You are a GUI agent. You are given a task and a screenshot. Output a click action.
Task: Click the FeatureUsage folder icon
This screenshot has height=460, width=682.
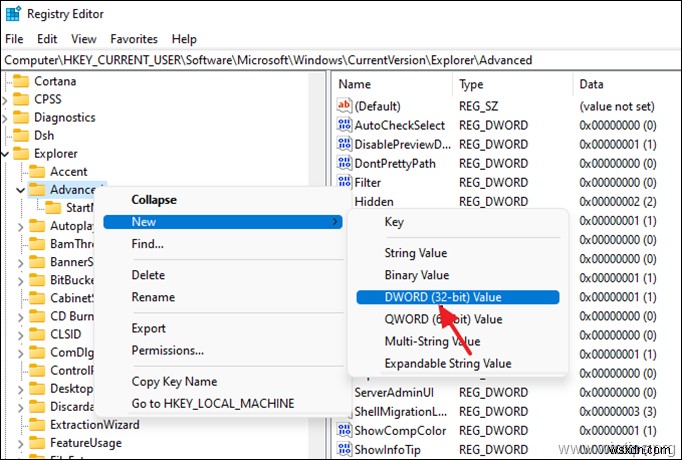[37, 443]
